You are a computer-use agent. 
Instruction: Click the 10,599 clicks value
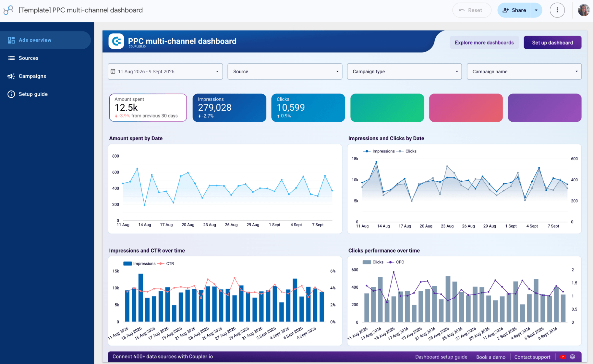click(291, 107)
